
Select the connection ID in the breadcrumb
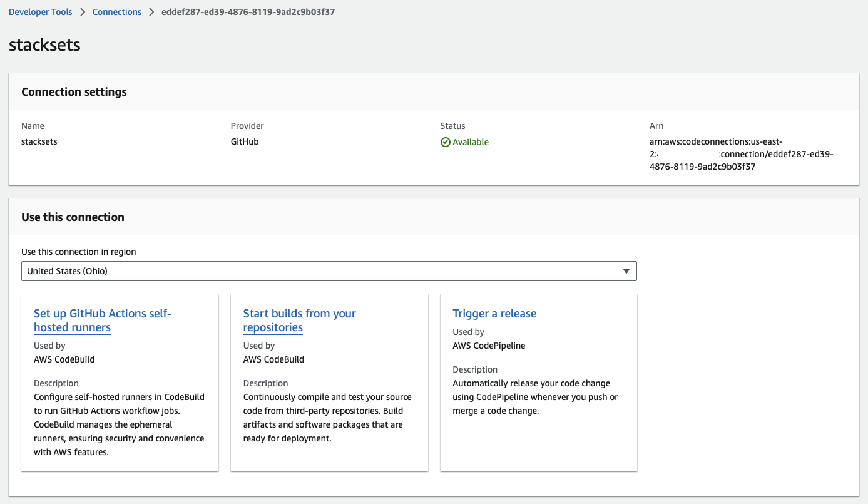click(248, 12)
